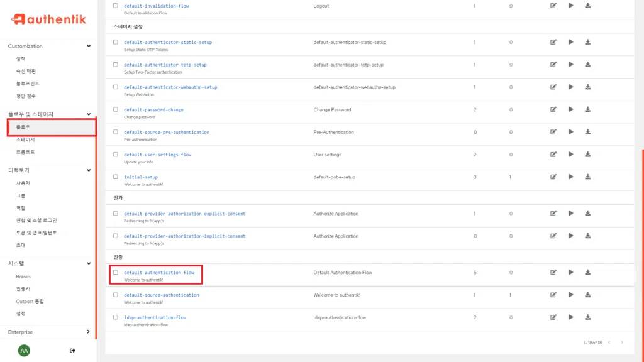Click the logout icon in sidebar footer
The image size is (644, 362).
tap(72, 350)
